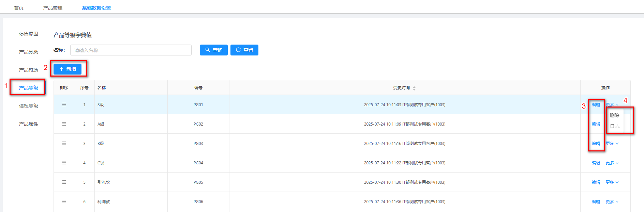Click the 查询 search button
The width and height of the screenshot is (644, 212).
[x=213, y=50]
